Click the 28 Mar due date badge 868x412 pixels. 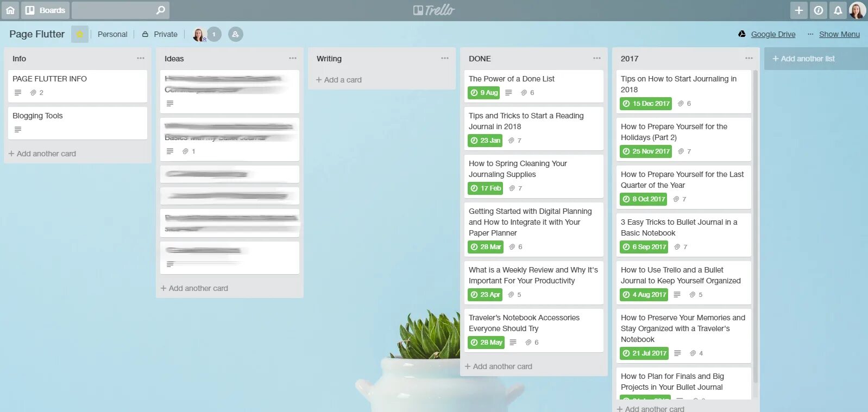coord(486,247)
